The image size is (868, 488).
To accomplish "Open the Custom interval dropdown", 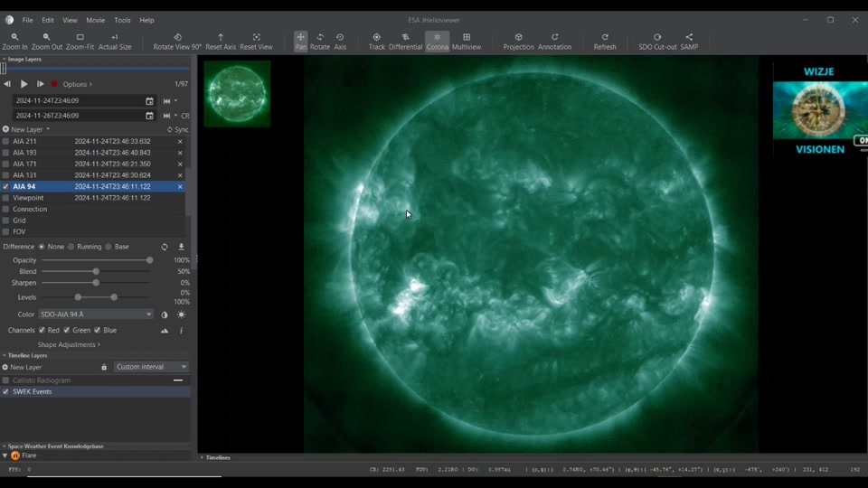I will 152,367.
